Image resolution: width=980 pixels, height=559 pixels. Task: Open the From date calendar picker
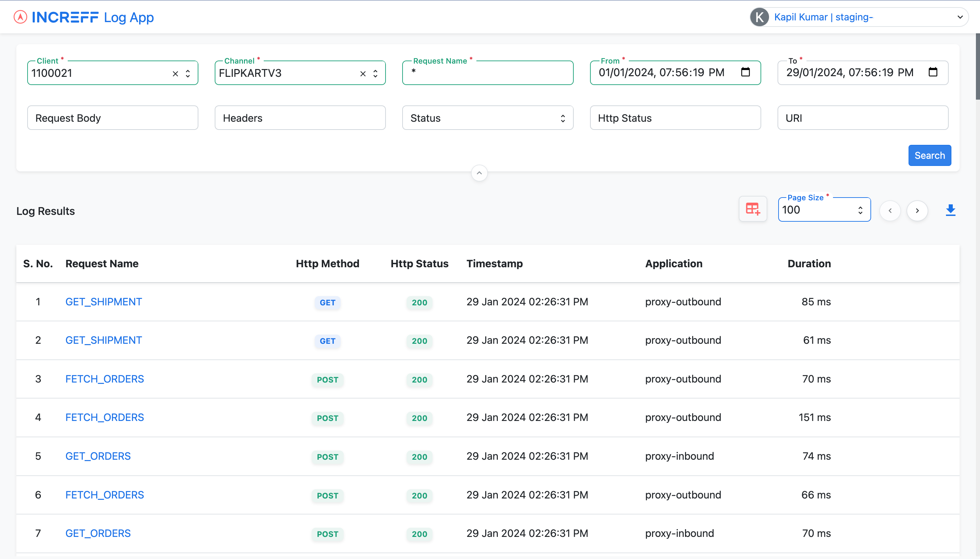coord(745,72)
